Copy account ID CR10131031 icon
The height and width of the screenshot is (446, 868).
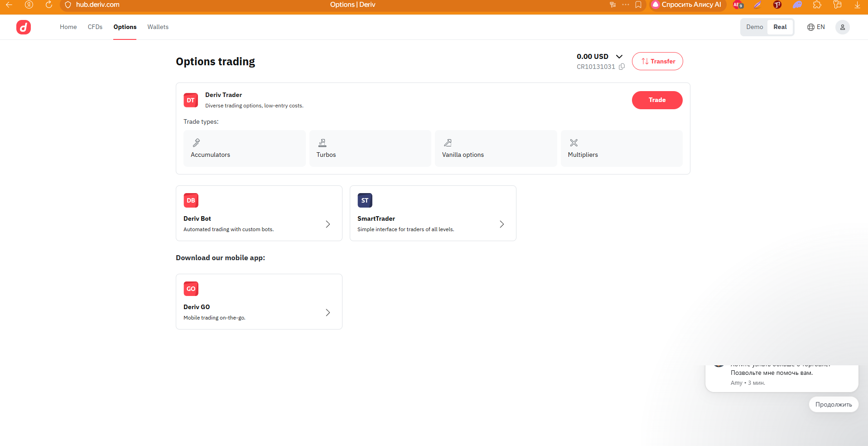622,67
